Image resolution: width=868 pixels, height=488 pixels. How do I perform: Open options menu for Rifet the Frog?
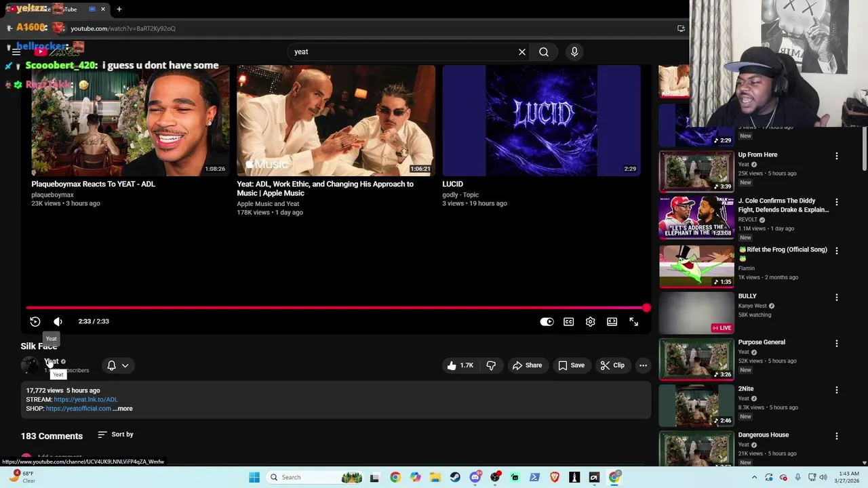[x=836, y=251]
